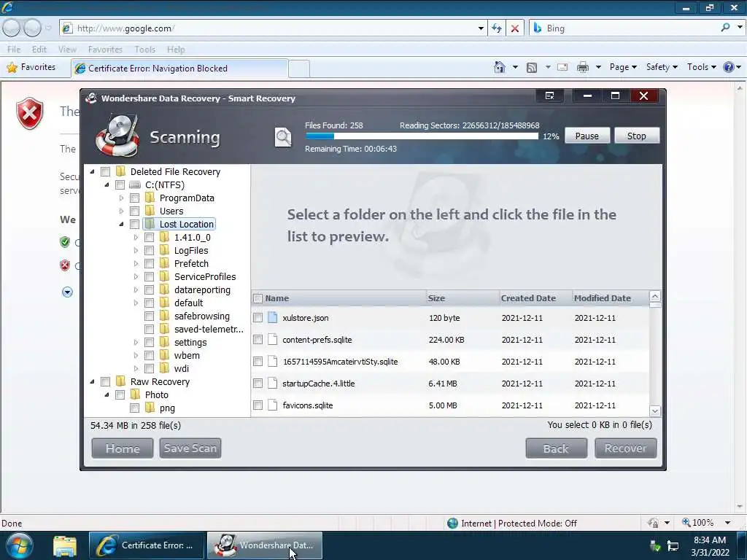Click the IE Back navigation button
Viewport: 747px width, 560px height.
pyautogui.click(x=12, y=28)
